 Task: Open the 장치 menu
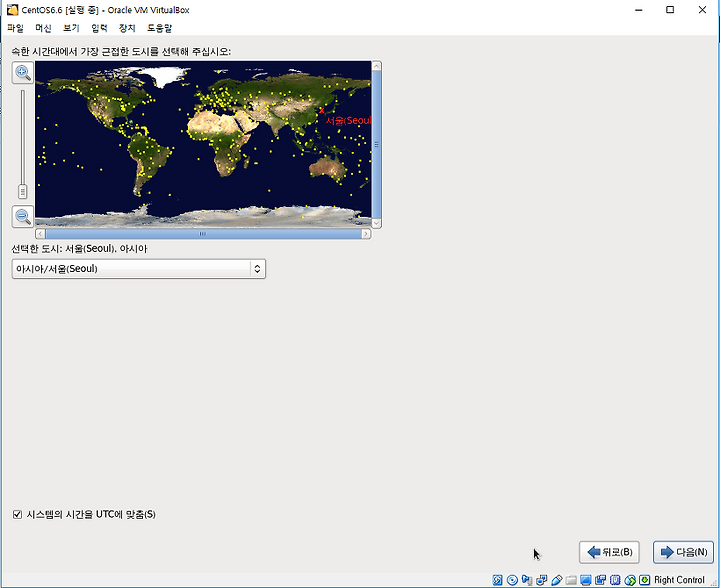[x=127, y=28]
